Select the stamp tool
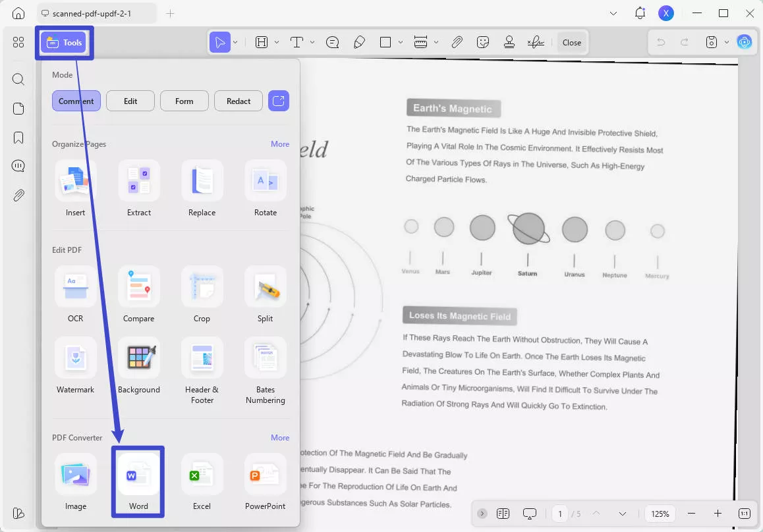The image size is (763, 532). [x=509, y=41]
